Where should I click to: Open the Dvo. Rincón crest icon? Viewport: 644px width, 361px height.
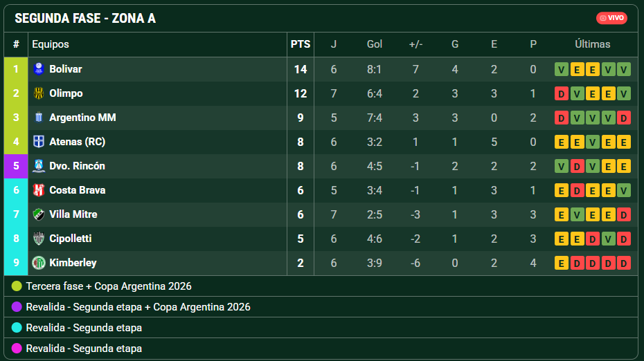tap(39, 166)
